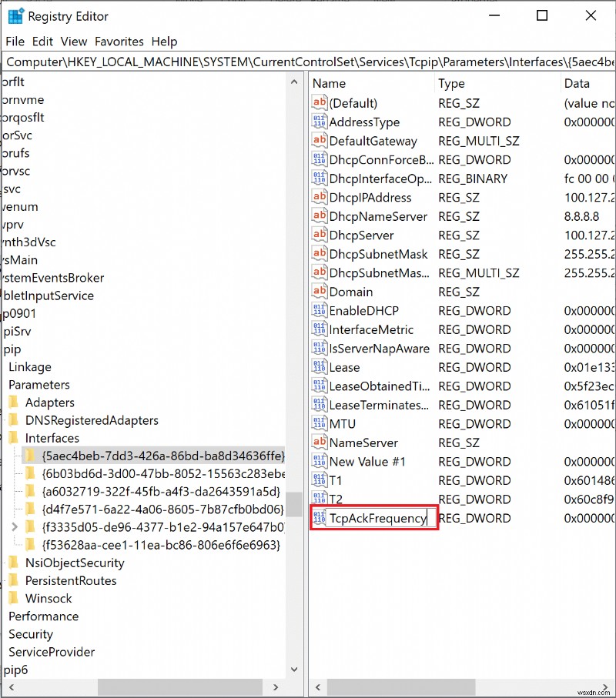
Task: Select the LeaseTerminates... value row
Action: coord(462,405)
